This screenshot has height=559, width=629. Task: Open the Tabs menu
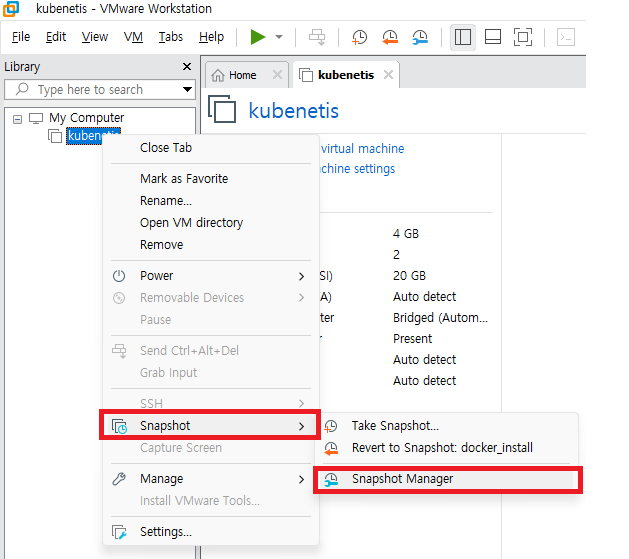point(170,37)
